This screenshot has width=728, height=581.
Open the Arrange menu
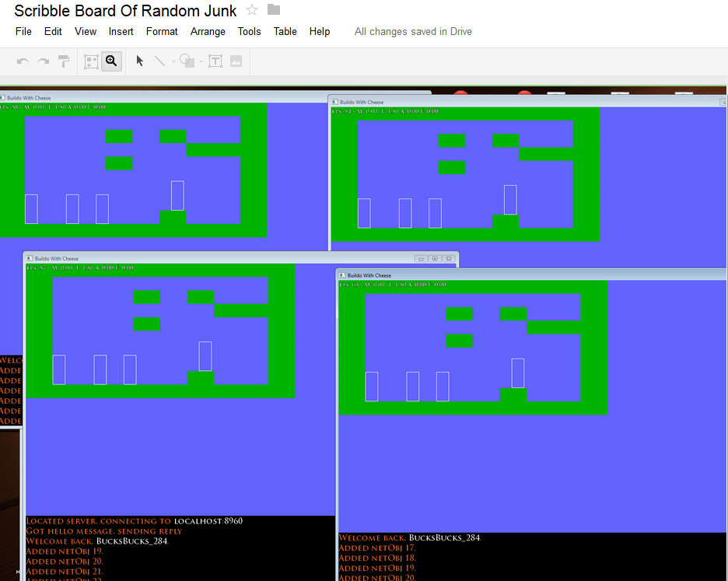208,31
